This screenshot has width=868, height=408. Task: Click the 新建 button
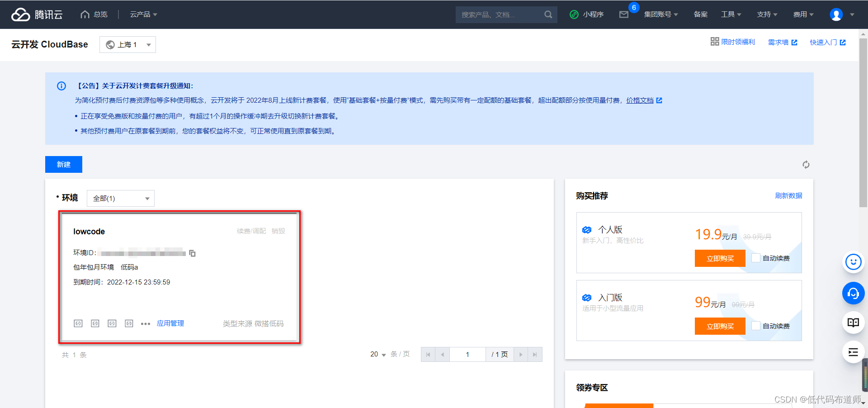(64, 164)
